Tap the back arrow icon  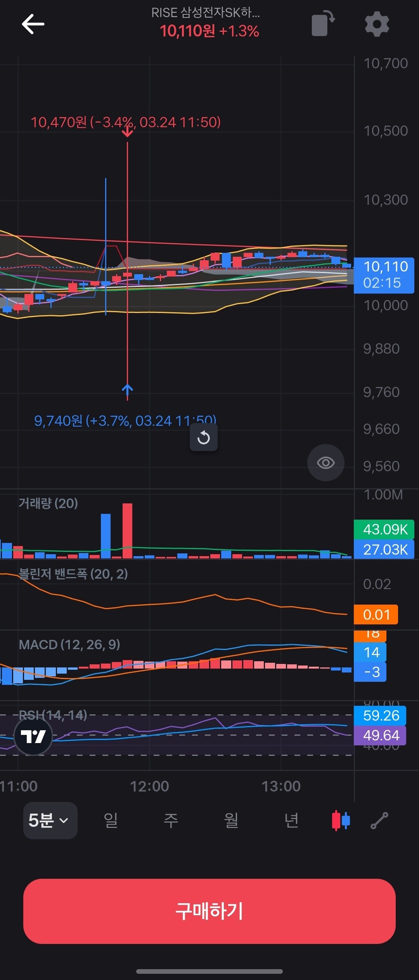pos(33,24)
